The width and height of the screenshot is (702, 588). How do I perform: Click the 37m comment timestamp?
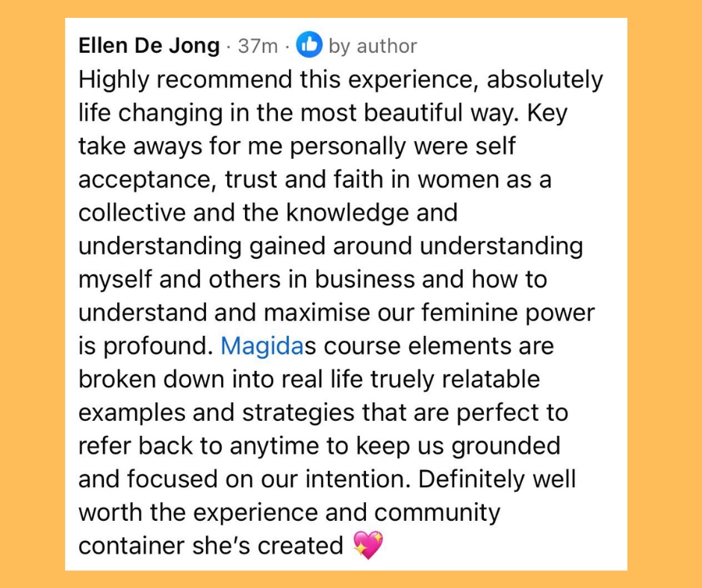coord(257,46)
